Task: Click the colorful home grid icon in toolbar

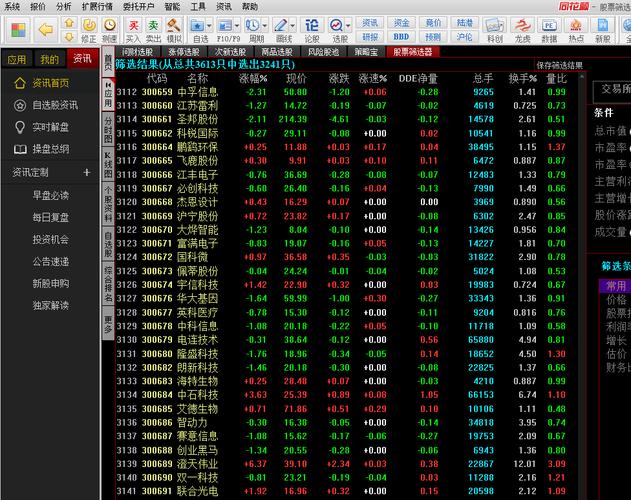Action: pos(18,30)
